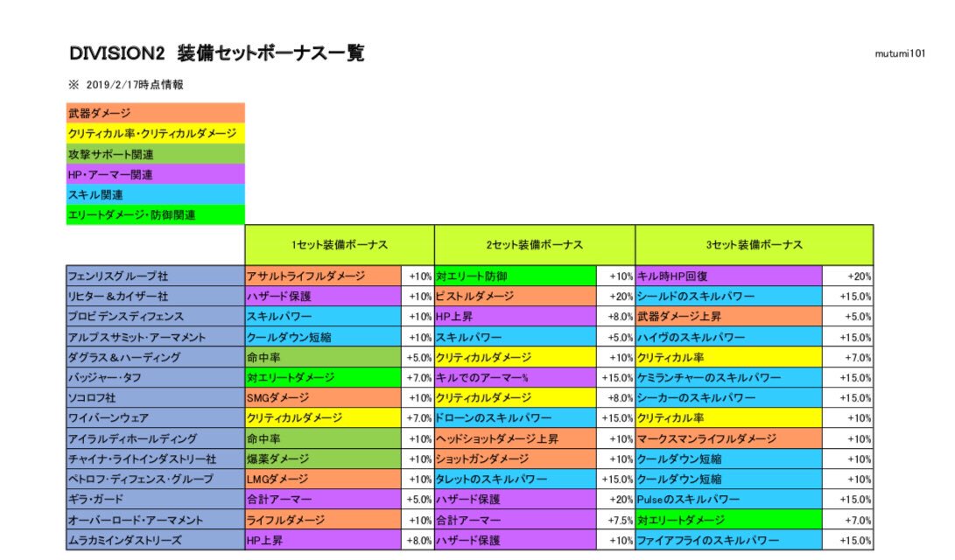Click the column header '2セット装備ボーナス'
Viewport: 955px width, 560px height.
click(535, 245)
